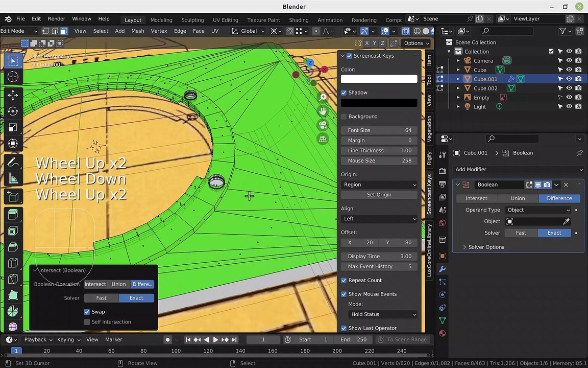The height and width of the screenshot is (368, 588).
Task: Click the zoom view gizmo icon
Action: 323,97
